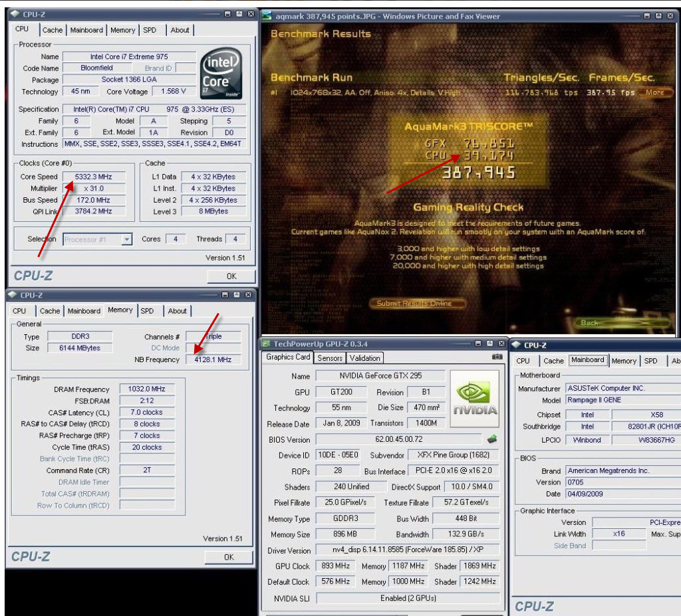681x616 pixels.
Task: Click the memory Size value '6144 MBytes'
Action: point(80,348)
